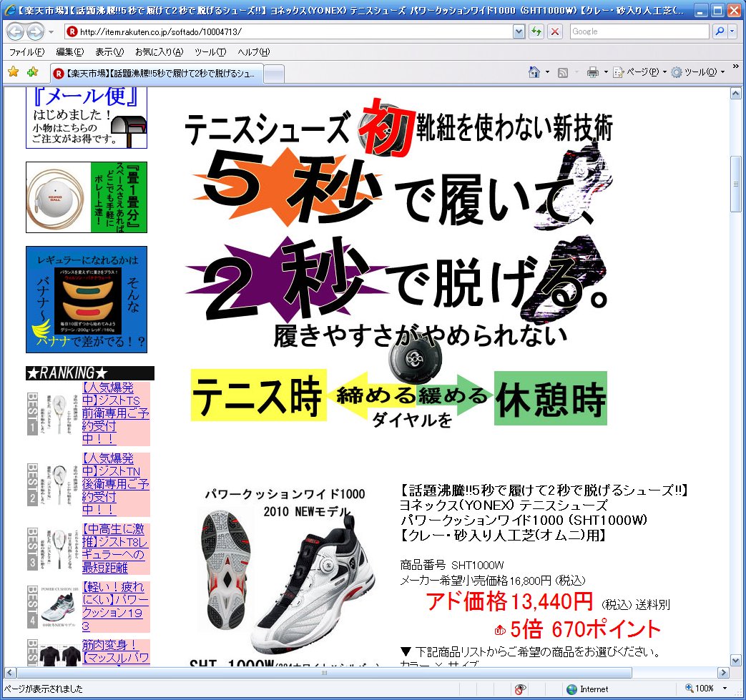Click the vertical scrollbar up arrow
746x700 pixels.
point(735,94)
